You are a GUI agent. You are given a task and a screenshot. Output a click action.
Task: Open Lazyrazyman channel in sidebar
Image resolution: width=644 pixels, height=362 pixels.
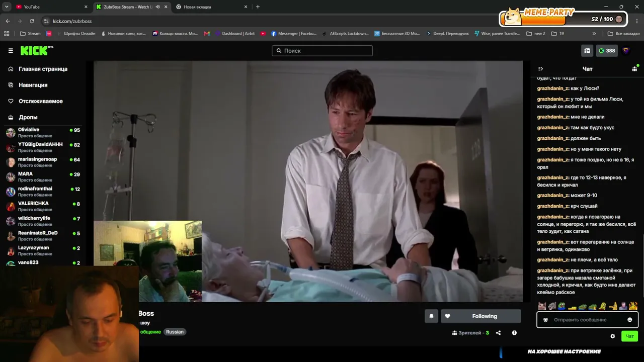point(43,250)
